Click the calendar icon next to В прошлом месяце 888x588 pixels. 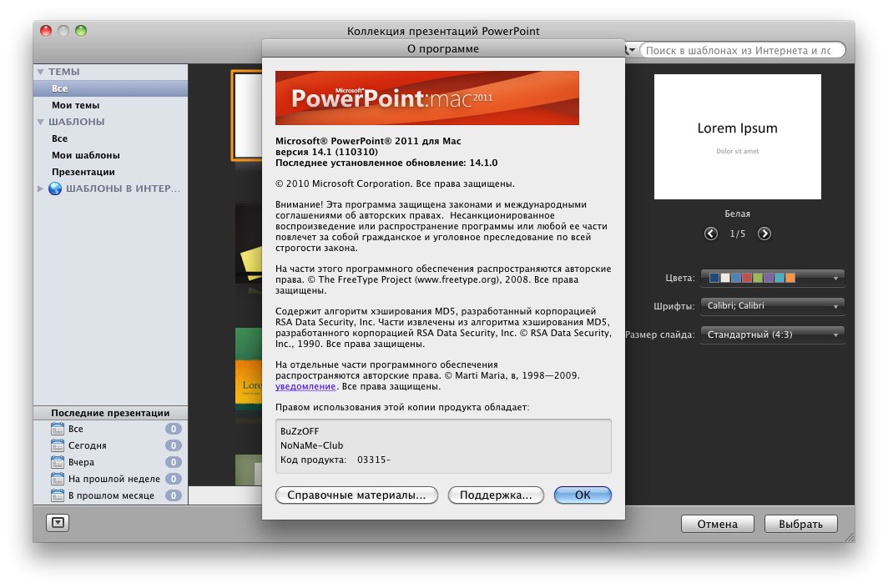[58, 495]
